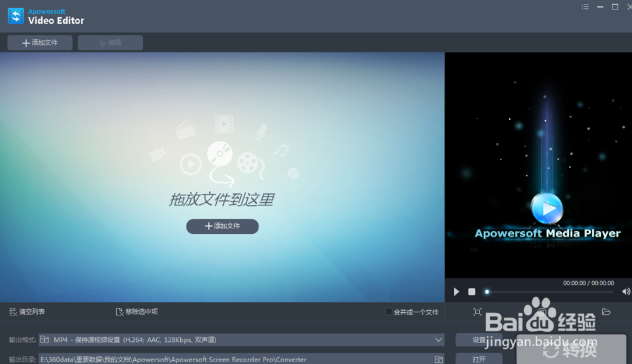Click the 添加文件 button in the toolbar
The image size is (632, 364).
coord(39,42)
